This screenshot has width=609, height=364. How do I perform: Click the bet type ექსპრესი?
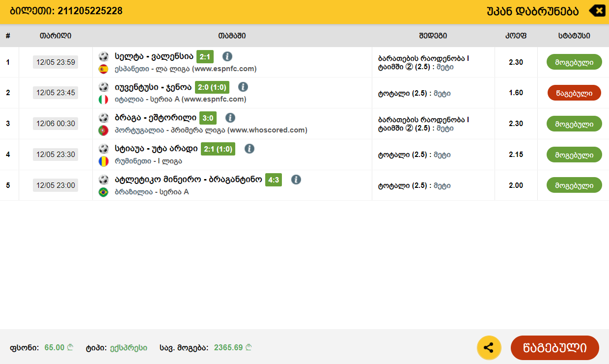pyautogui.click(x=129, y=347)
